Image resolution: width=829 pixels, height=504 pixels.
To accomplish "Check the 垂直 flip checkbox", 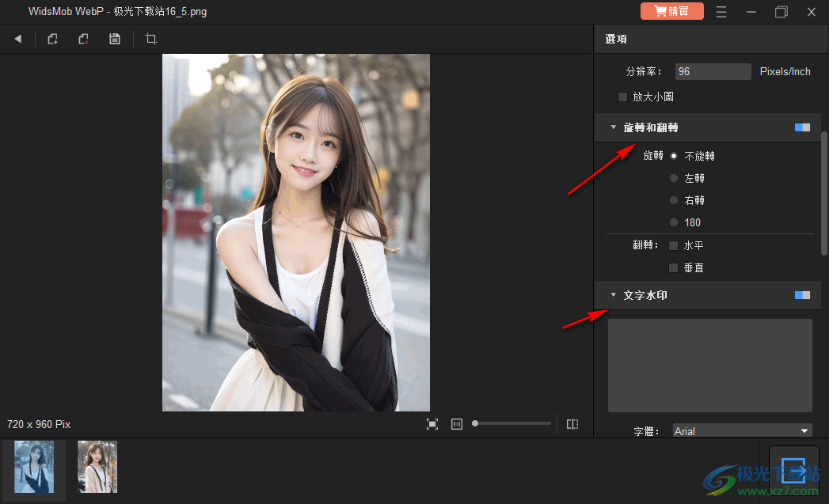I will click(674, 268).
